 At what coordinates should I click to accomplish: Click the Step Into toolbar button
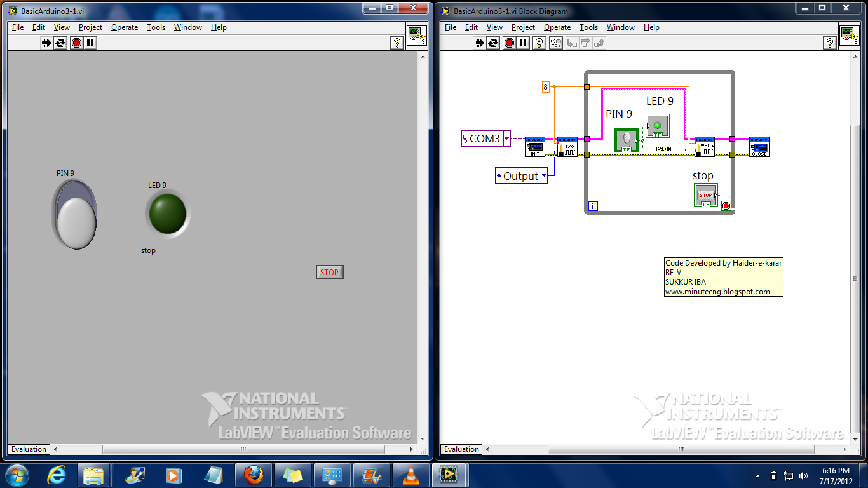[572, 43]
